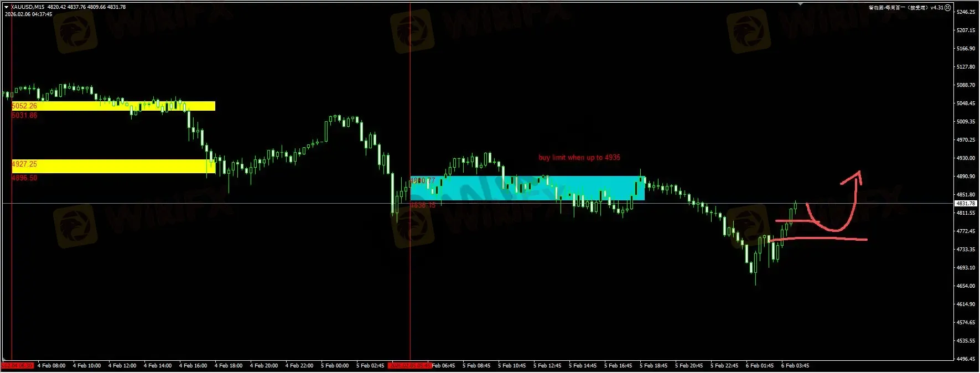
Task: Click the '4 Feb 12:00' time label
Action: pos(122,366)
